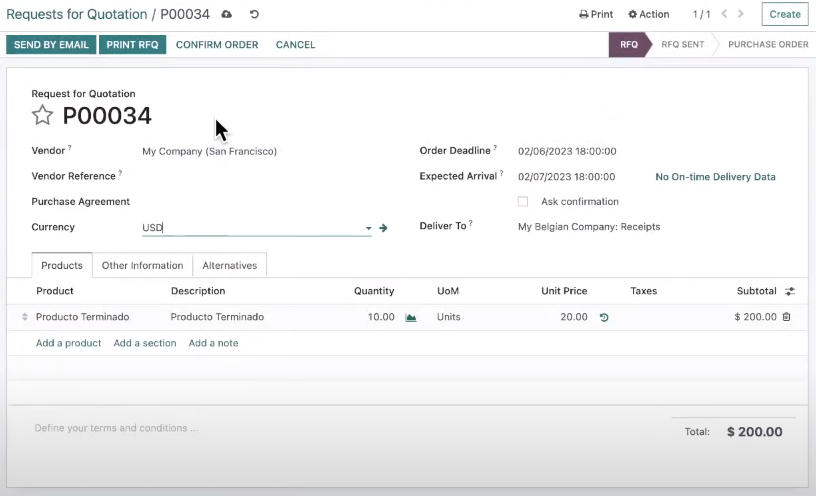Open the Action menu
Image resolution: width=816 pixels, height=496 pixels.
649,15
